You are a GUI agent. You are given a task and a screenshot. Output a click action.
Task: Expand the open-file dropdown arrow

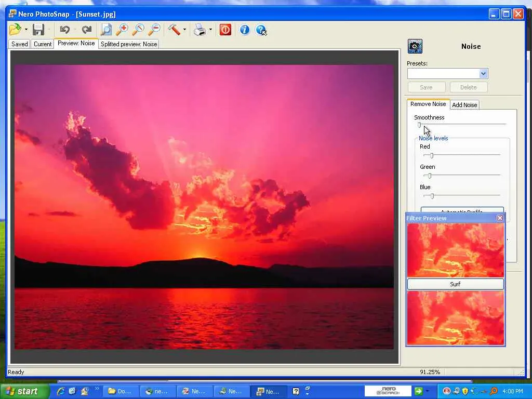26,30
